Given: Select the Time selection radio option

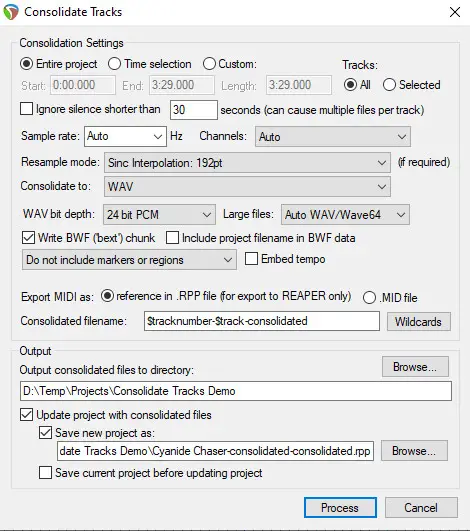Looking at the screenshot, I should point(114,64).
